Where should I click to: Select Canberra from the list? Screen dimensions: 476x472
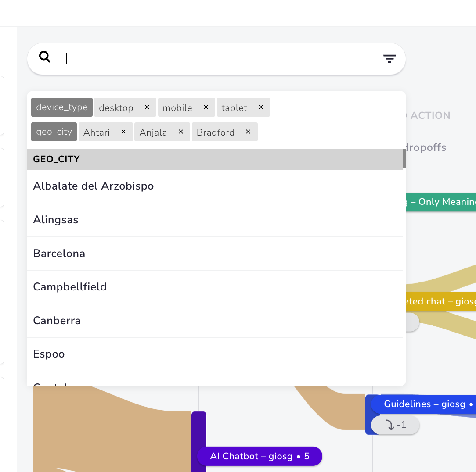pyautogui.click(x=215, y=321)
